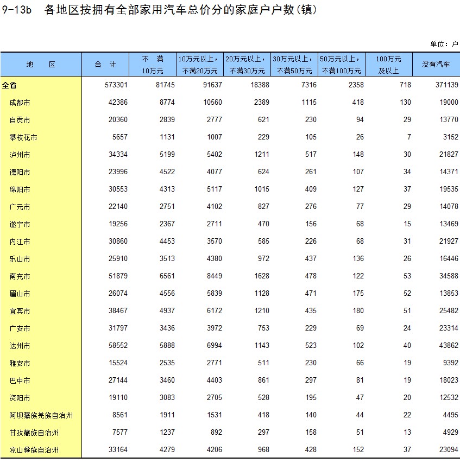Click the 广安市 value 3436
Viewport: 460px width, 476px height.
click(x=167, y=328)
